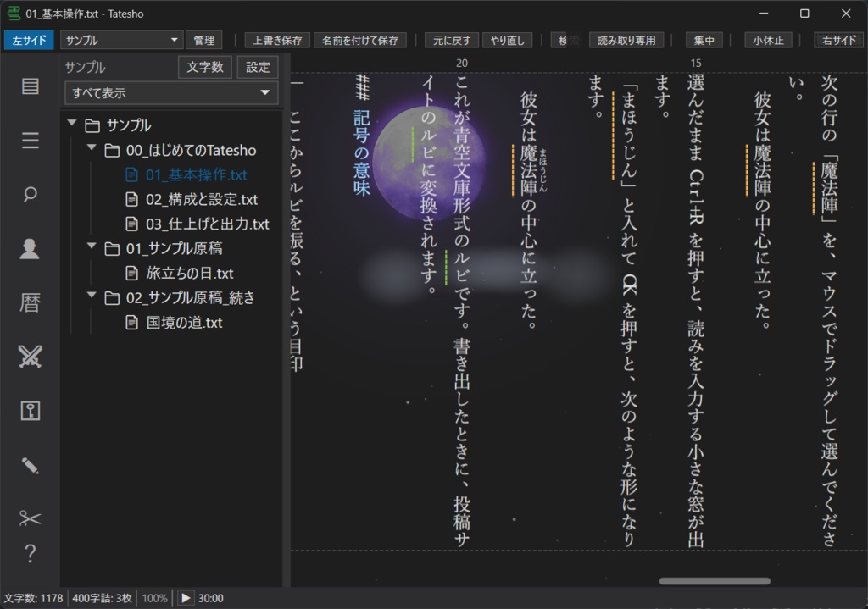Open the crossed swords sidebar panel
The height and width of the screenshot is (609, 868).
click(30, 357)
